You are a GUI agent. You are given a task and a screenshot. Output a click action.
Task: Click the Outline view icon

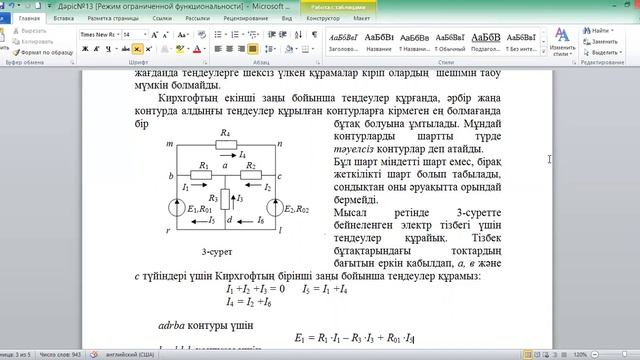[x=555, y=355]
